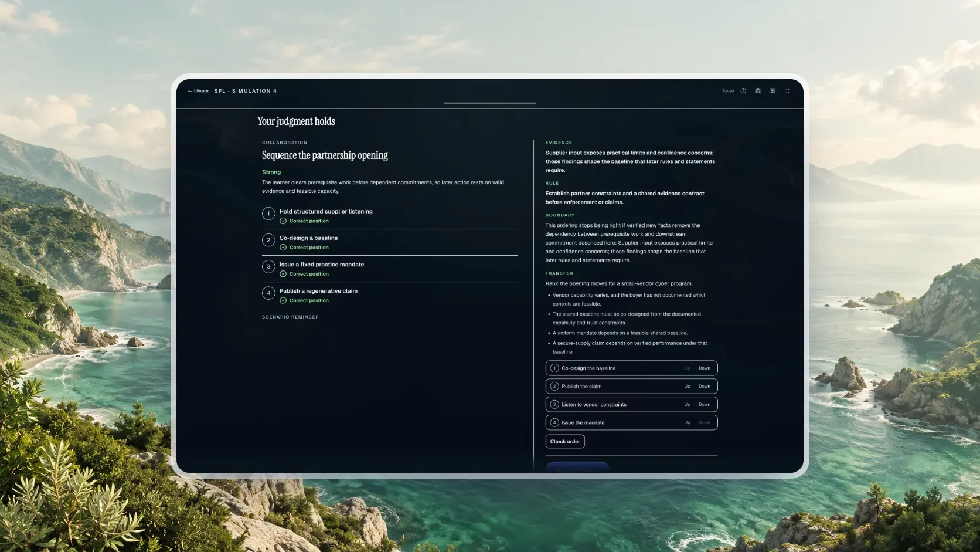Select the 'Co-design the baseline' ranking item
Screen dimensions: 980x552
[x=631, y=368]
